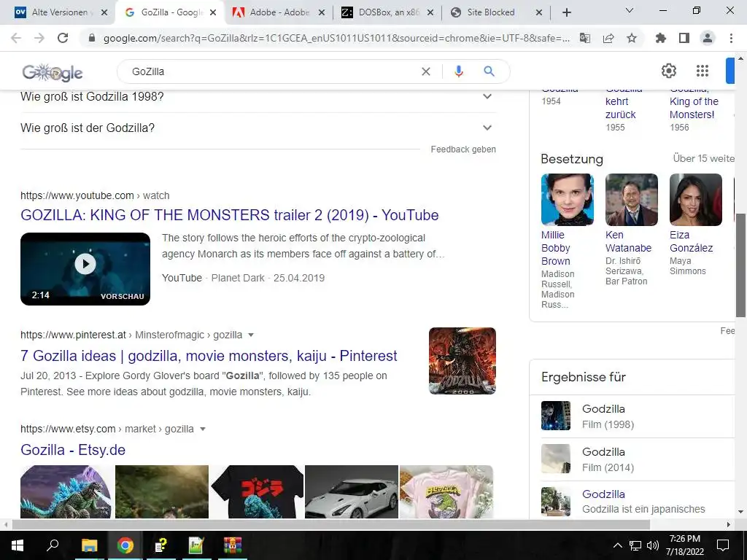View site info padlock icon
This screenshot has width=747, height=560.
(x=92, y=38)
